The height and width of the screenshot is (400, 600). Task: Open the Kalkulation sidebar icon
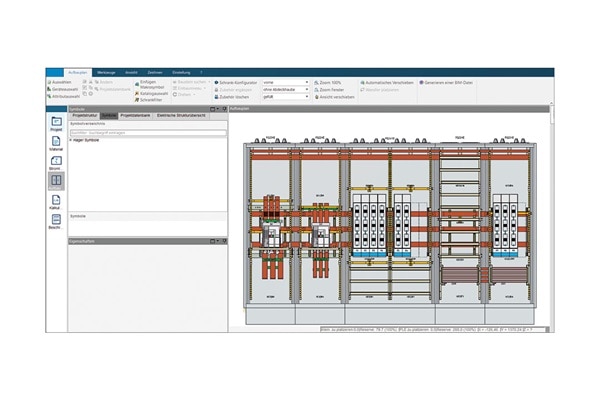pos(56,203)
